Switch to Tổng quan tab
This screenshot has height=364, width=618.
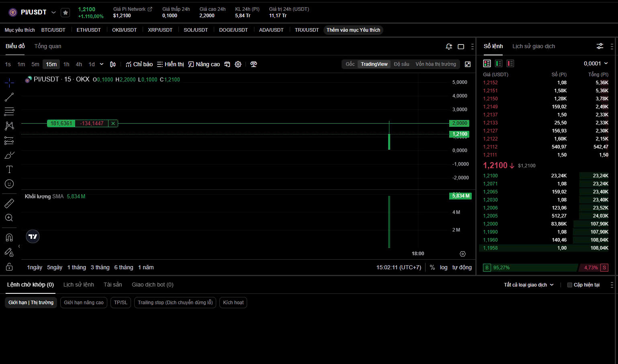tap(48, 46)
